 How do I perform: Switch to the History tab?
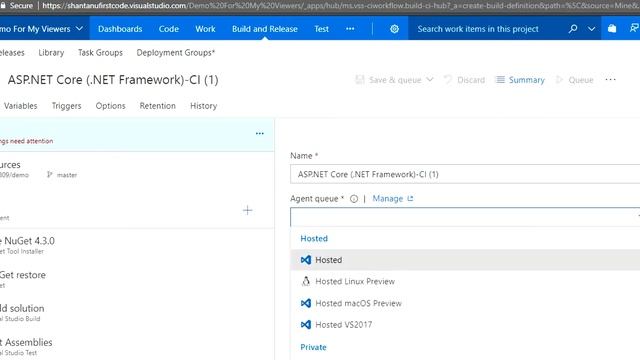click(x=203, y=106)
